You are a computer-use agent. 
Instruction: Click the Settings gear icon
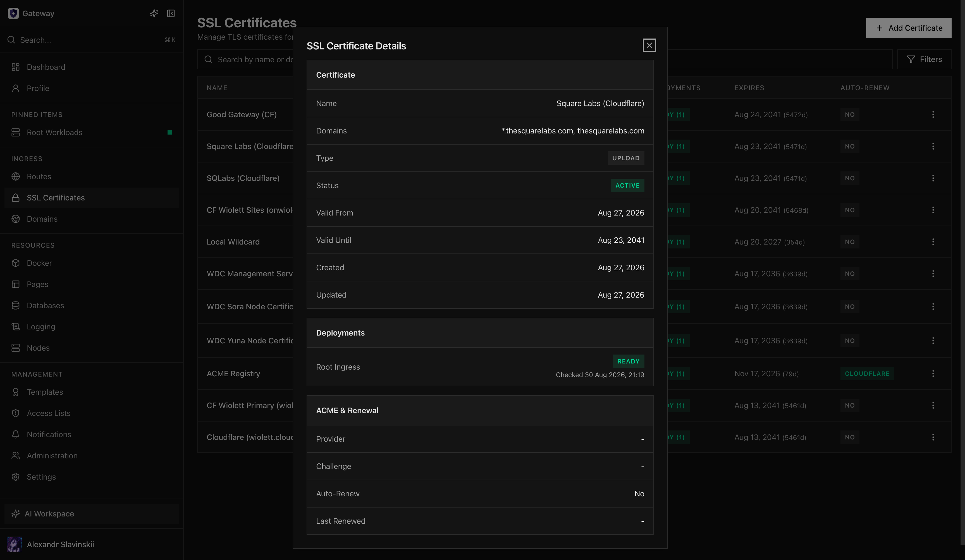(x=16, y=477)
